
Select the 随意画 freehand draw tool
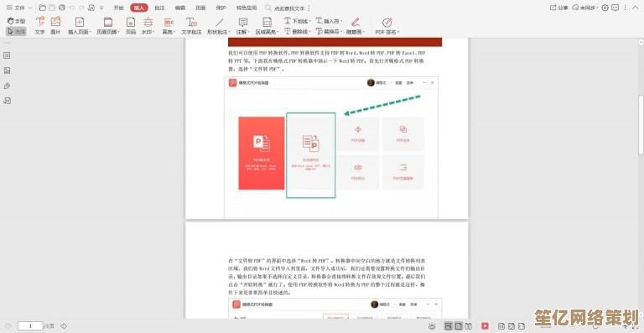point(356,26)
